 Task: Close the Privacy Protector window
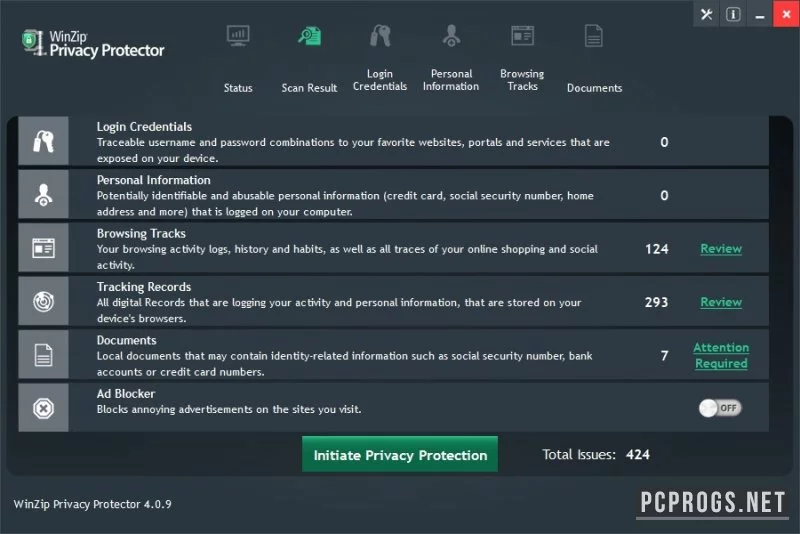point(786,14)
